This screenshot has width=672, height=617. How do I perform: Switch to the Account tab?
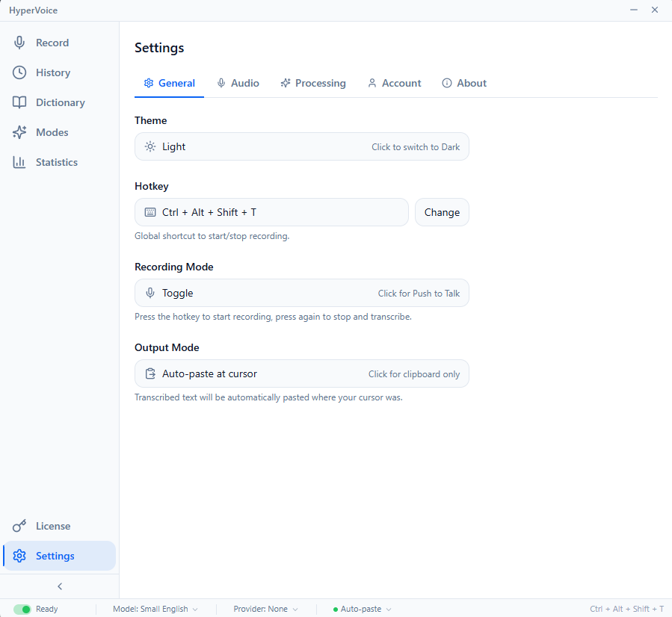click(x=394, y=83)
